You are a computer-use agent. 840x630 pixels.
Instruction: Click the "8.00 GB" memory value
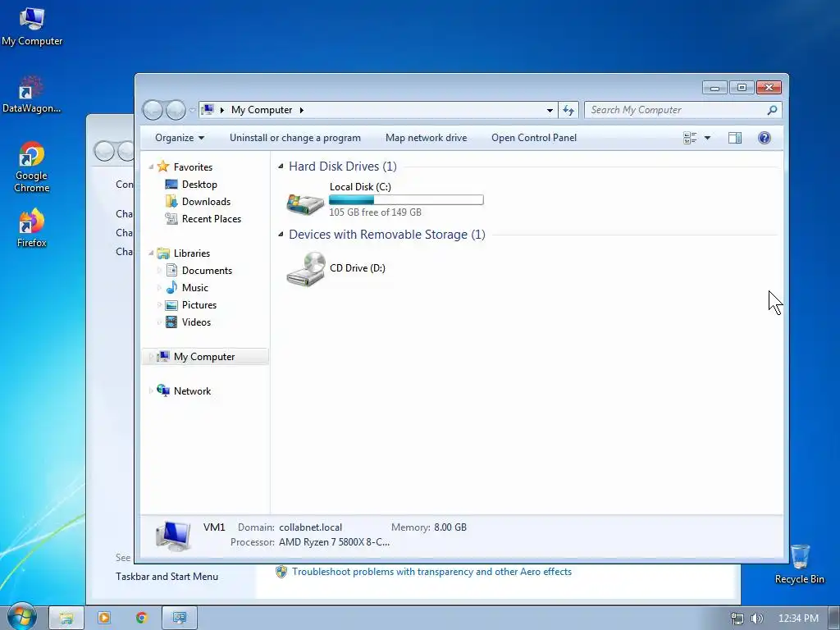coord(450,527)
